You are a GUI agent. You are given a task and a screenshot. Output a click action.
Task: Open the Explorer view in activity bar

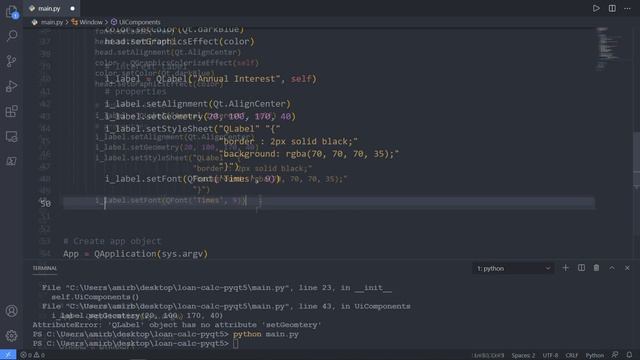11,12
